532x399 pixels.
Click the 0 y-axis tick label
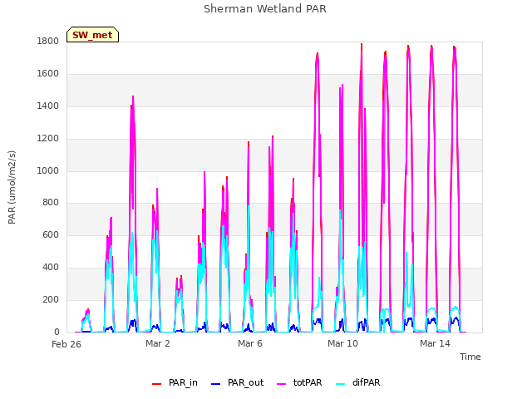click(57, 332)
